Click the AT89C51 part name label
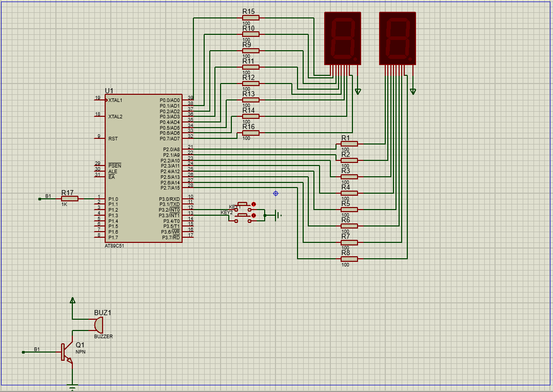Image resolution: width=553 pixels, height=392 pixels. point(114,246)
